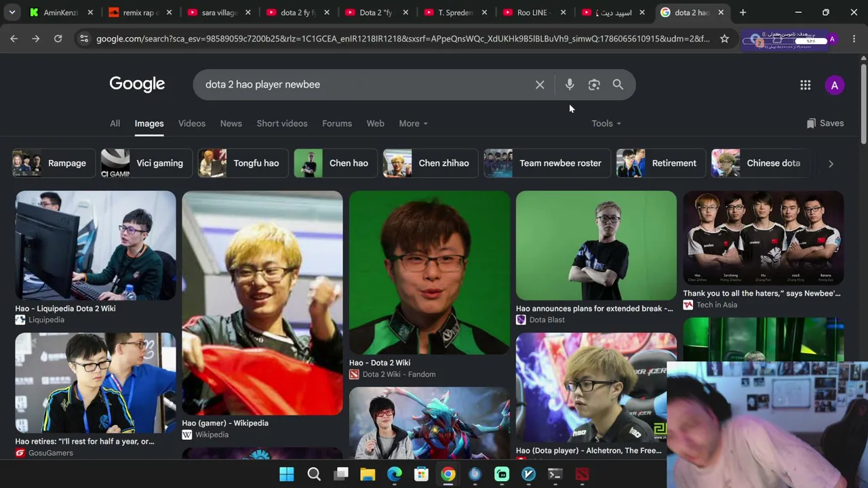Close the Roo LINE browser tab
Screen dimensions: 868x488
[563, 12]
